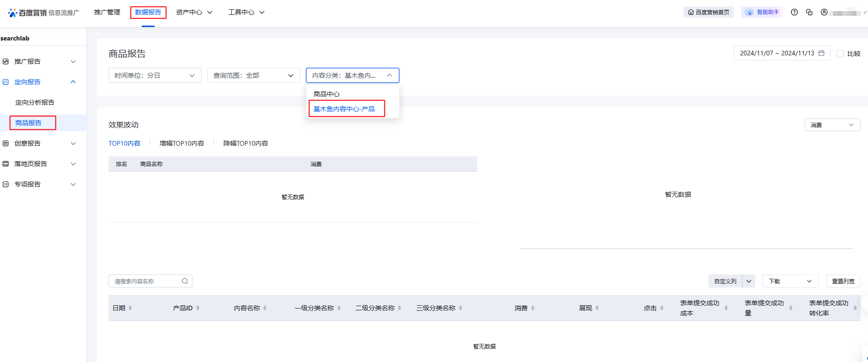Select 数据报告 top tab
Image resolution: width=868 pixels, height=362 pixels.
[x=148, y=12]
